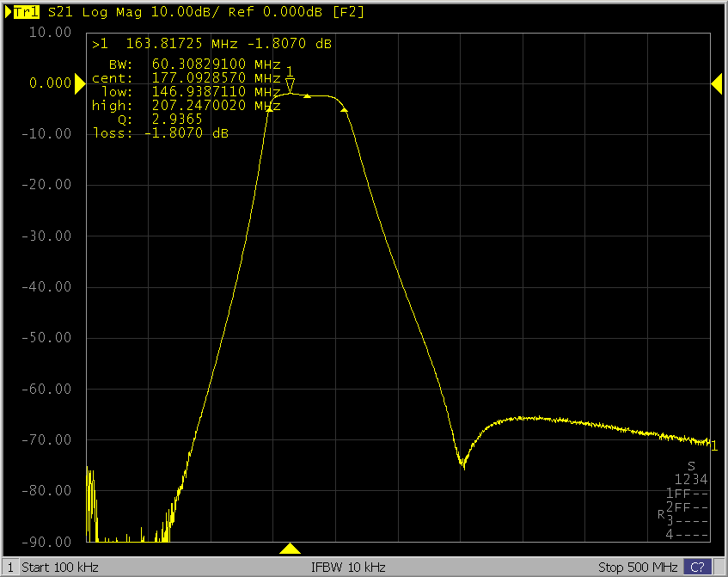Select Stop 500 MHz frequency field
This screenshot has height=577, width=728.
pos(637,568)
